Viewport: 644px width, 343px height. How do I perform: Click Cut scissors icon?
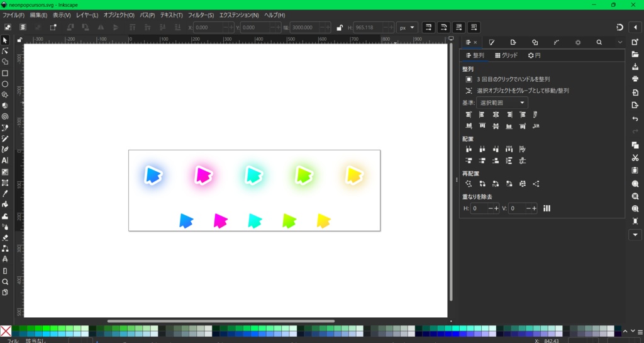pos(635,158)
